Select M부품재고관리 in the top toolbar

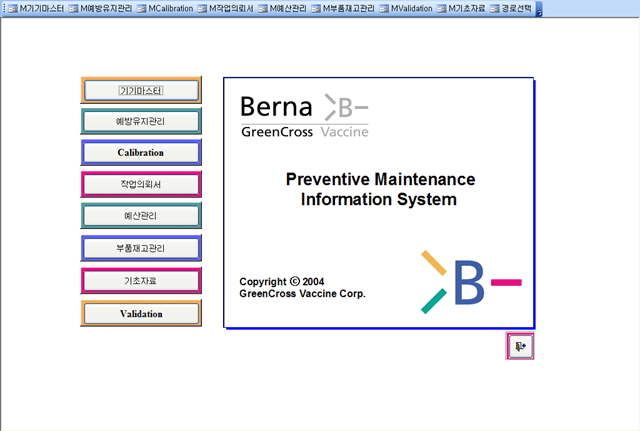coord(343,9)
